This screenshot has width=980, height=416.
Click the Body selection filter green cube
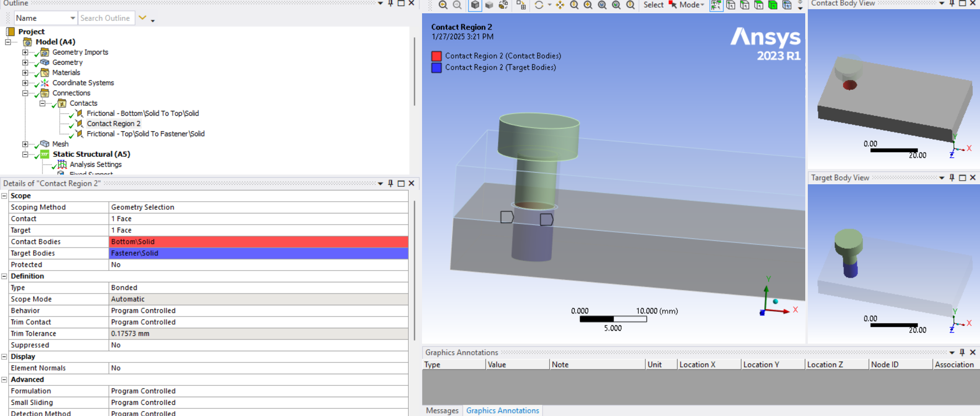[773, 5]
